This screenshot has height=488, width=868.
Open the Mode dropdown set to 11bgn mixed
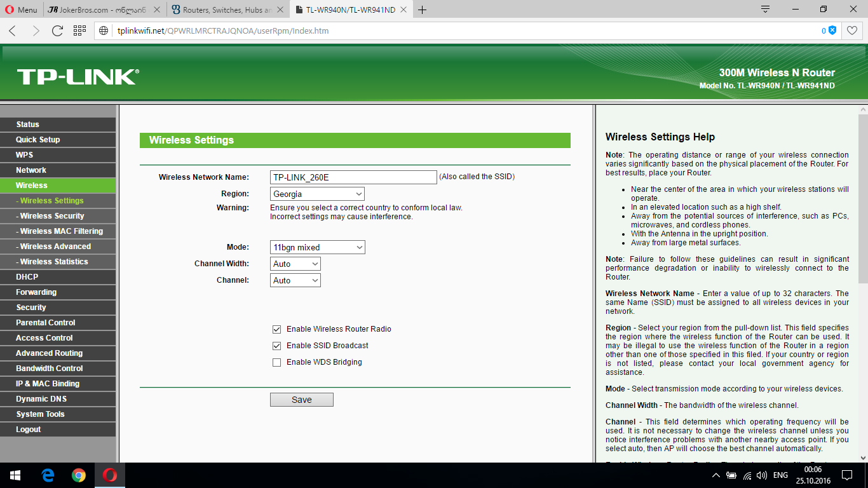pos(317,247)
